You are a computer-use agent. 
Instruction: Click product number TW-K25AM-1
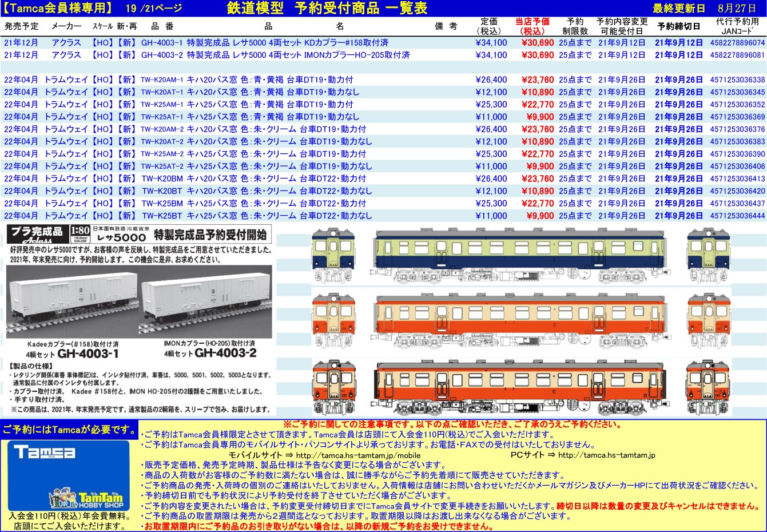tap(162, 105)
